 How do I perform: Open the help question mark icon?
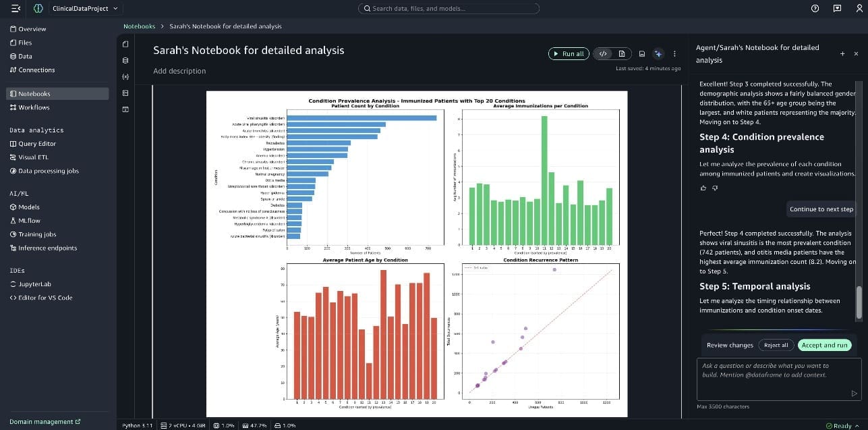click(x=815, y=9)
